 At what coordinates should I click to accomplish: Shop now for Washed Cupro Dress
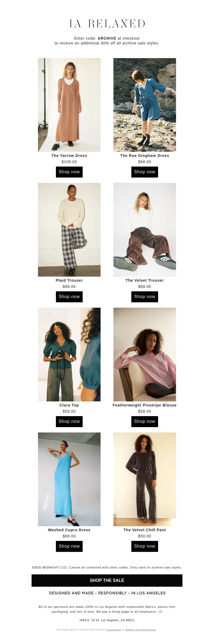pyautogui.click(x=69, y=546)
